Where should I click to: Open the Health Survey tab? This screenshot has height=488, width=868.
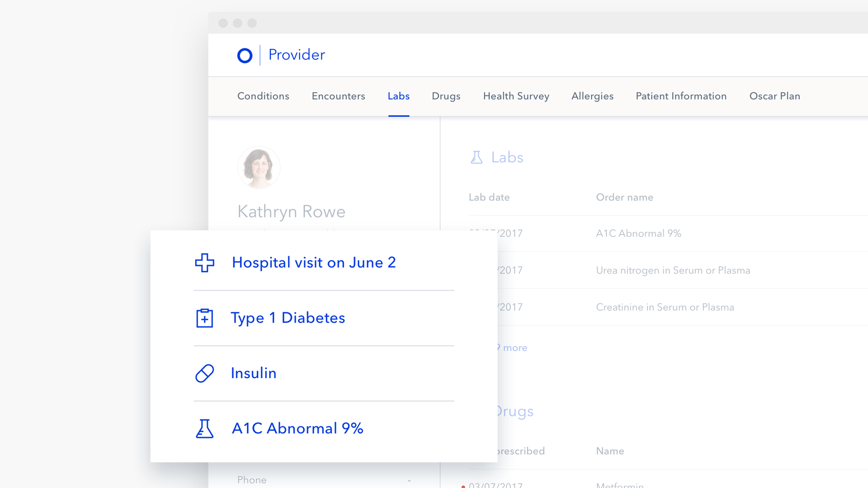coord(516,96)
